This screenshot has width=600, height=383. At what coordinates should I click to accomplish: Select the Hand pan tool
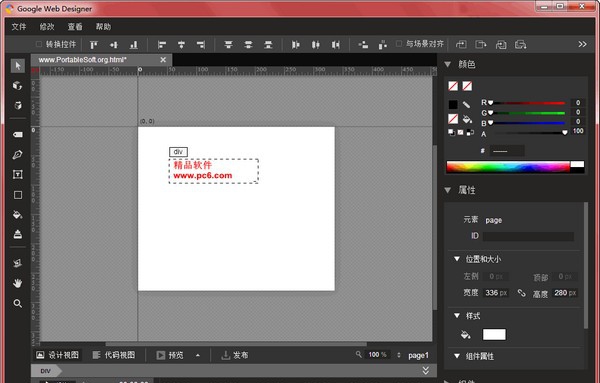[x=18, y=283]
